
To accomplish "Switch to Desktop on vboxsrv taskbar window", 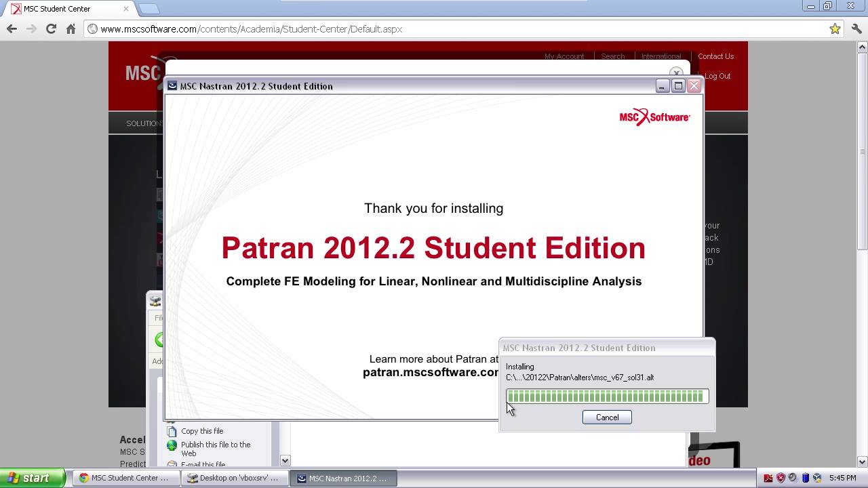I will click(236, 478).
